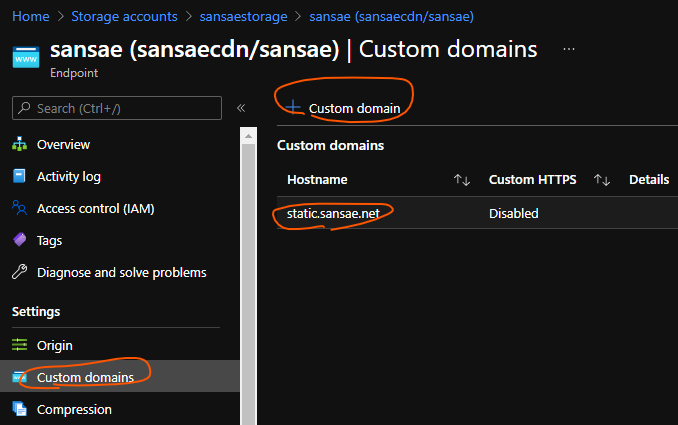Open the ellipsis more options menu
Image resolution: width=678 pixels, height=425 pixels.
click(x=569, y=49)
